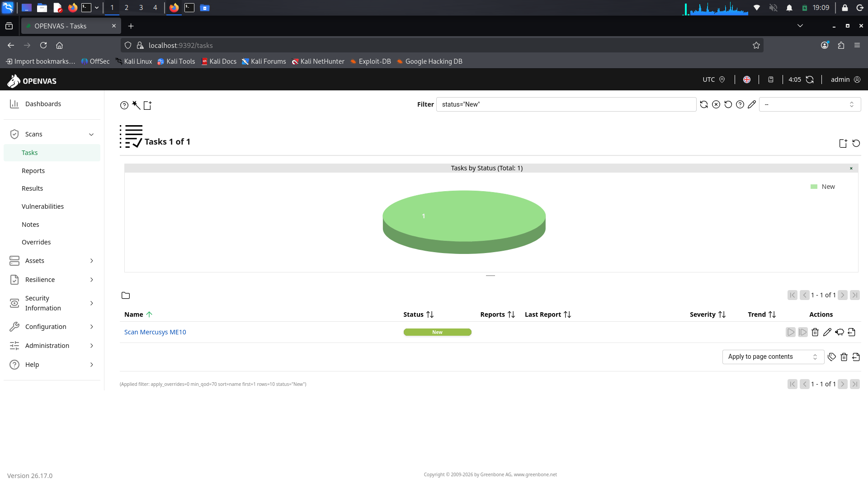Close the Tasks by Status chart
Viewport: 868px width, 488px height.
(851, 168)
